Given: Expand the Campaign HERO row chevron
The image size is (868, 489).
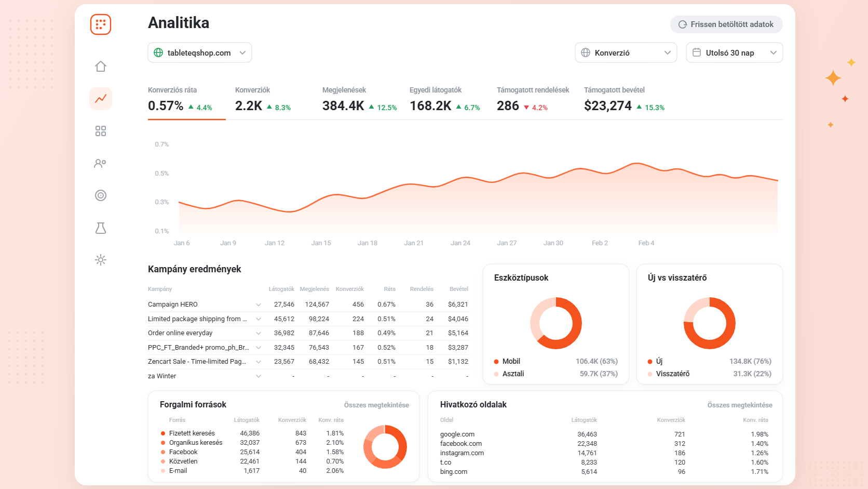Looking at the screenshot, I should 259,305.
